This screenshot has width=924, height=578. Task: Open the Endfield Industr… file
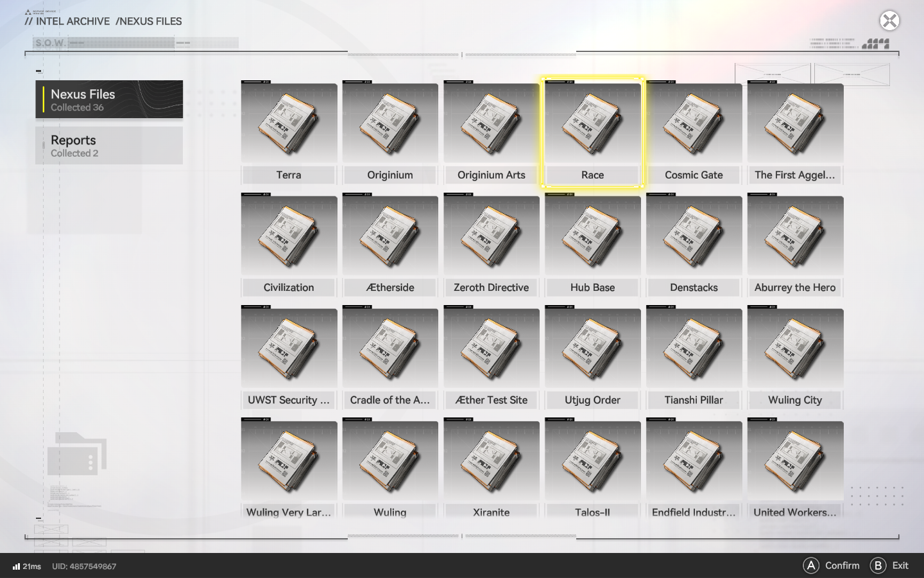[x=694, y=468]
